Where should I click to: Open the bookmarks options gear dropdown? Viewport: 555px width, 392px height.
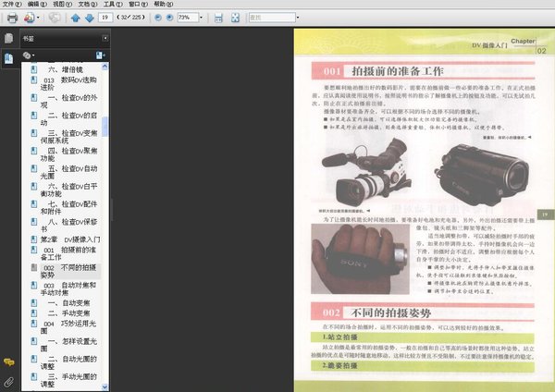(x=29, y=55)
